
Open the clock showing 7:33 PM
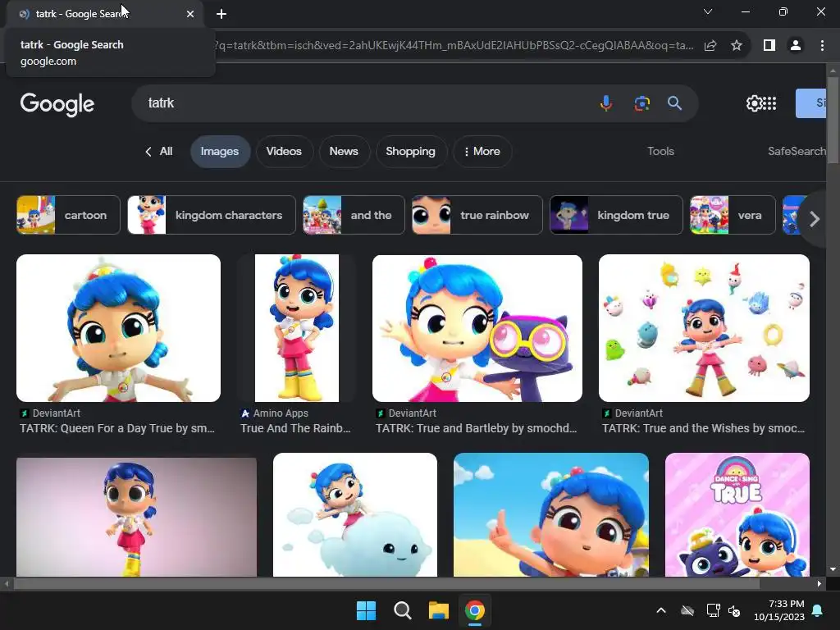coord(779,610)
